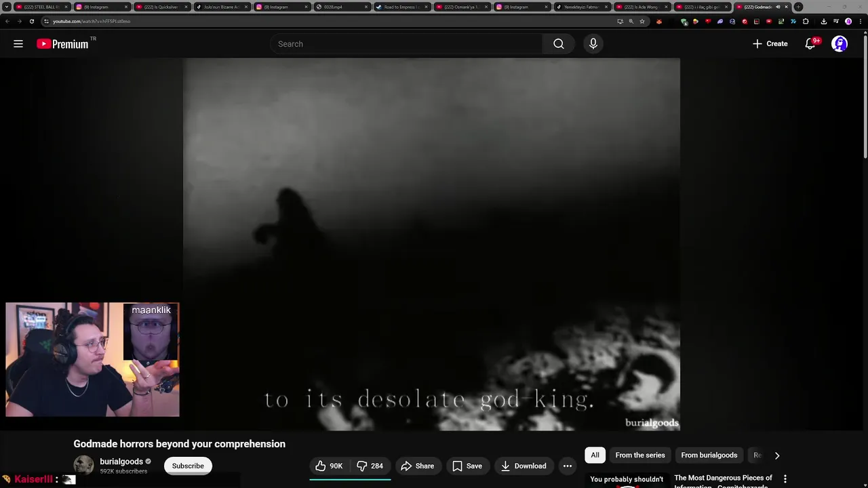The width and height of the screenshot is (868, 488).
Task: Open The Most Dangerous Pieces of Information video
Action: click(723, 481)
